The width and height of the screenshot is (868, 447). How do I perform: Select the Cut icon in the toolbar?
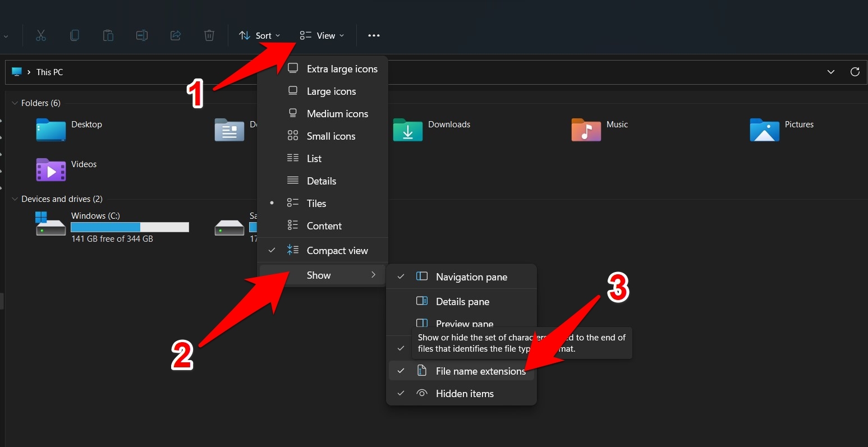pos(40,35)
